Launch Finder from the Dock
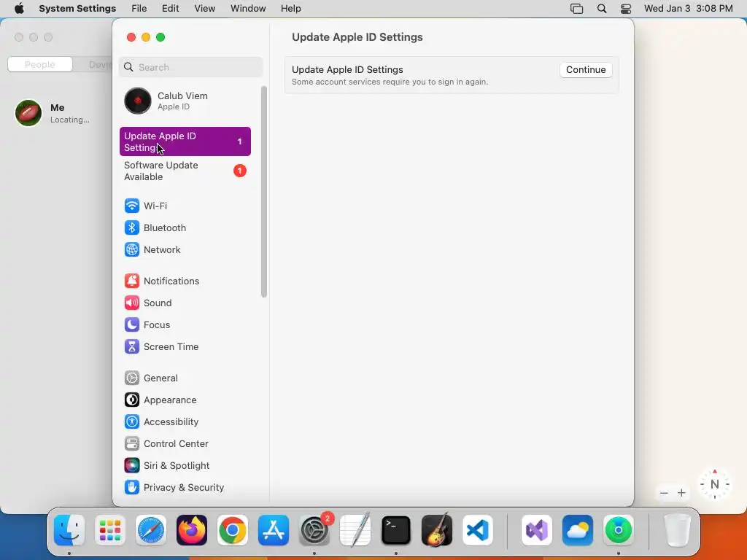 [69, 530]
